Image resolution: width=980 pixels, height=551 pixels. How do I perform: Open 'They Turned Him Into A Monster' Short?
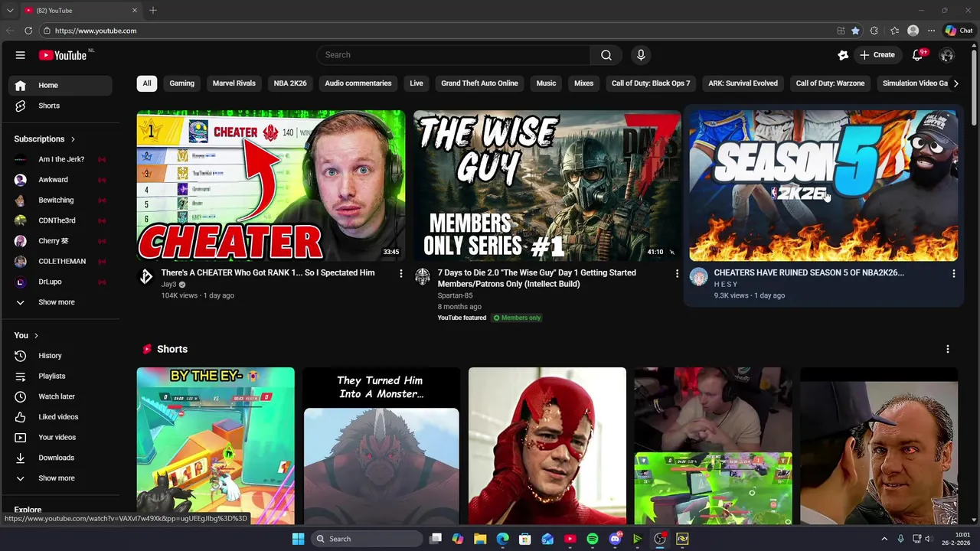click(x=381, y=446)
